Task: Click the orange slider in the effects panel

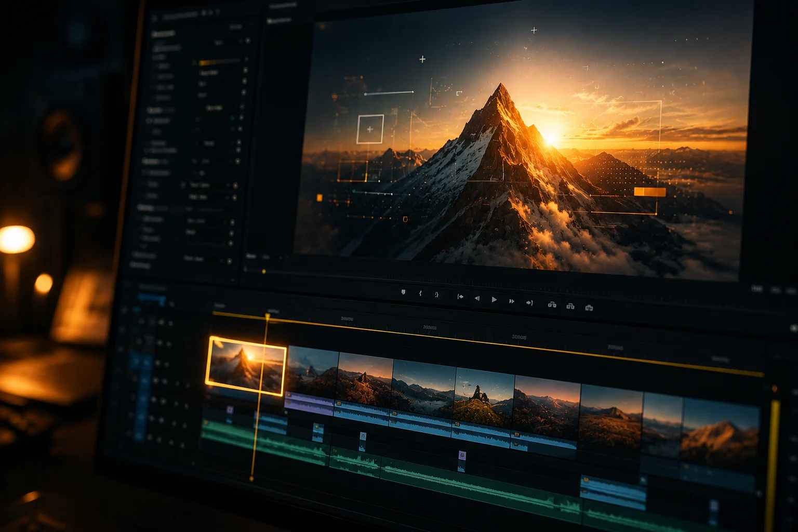Action: pyautogui.click(x=219, y=62)
